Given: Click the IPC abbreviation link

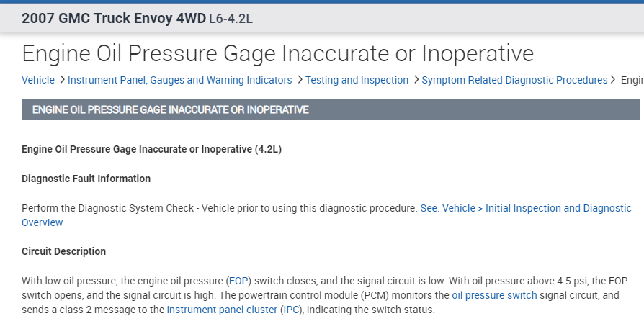Looking at the screenshot, I should tap(292, 310).
